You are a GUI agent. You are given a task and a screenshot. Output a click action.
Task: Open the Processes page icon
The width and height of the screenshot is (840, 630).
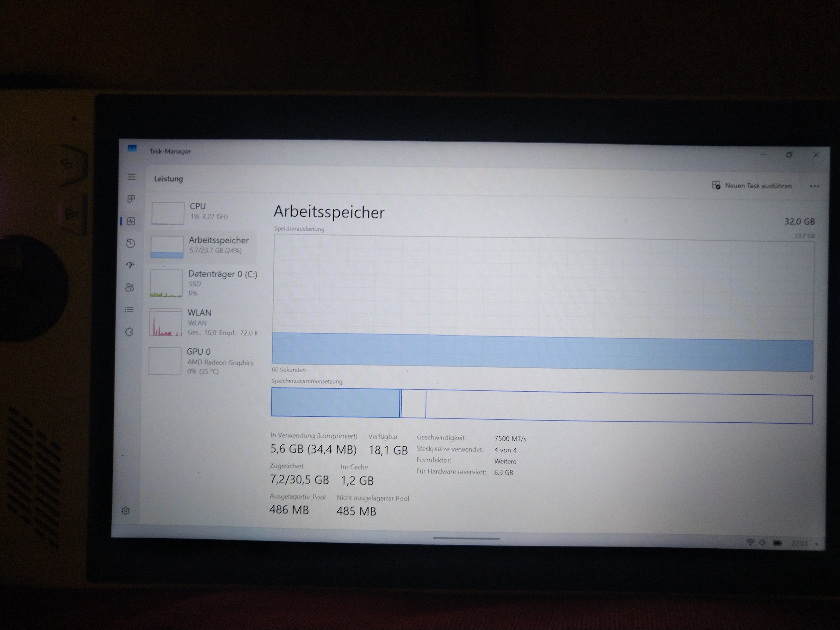click(131, 199)
